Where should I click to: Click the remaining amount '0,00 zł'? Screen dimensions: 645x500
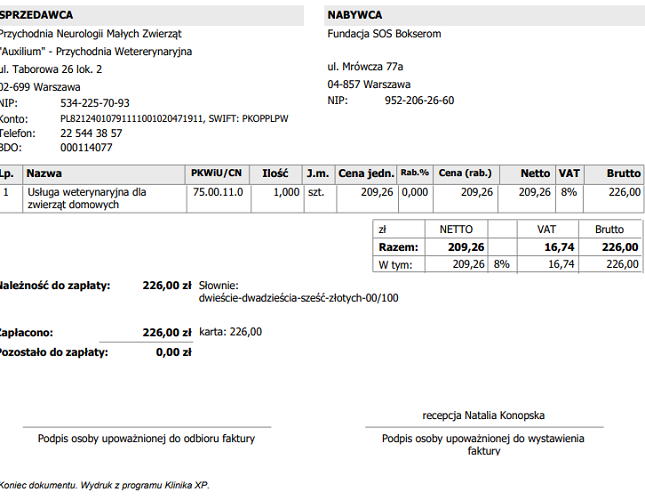pos(174,352)
